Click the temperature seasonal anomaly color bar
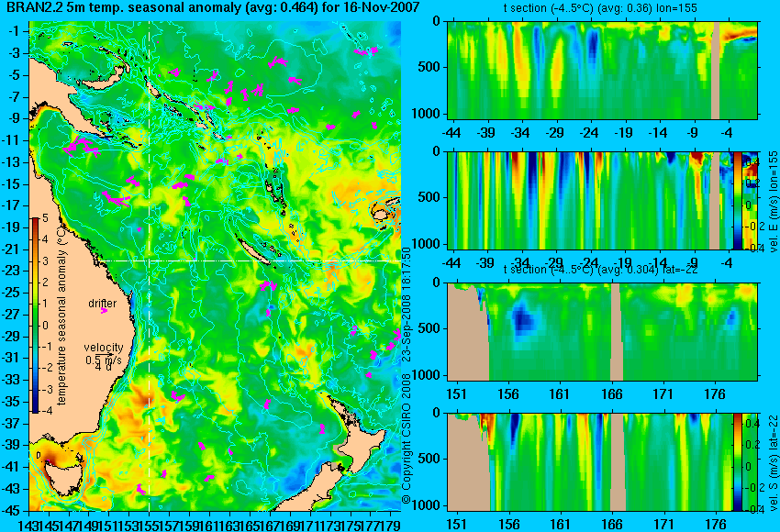 [35, 316]
